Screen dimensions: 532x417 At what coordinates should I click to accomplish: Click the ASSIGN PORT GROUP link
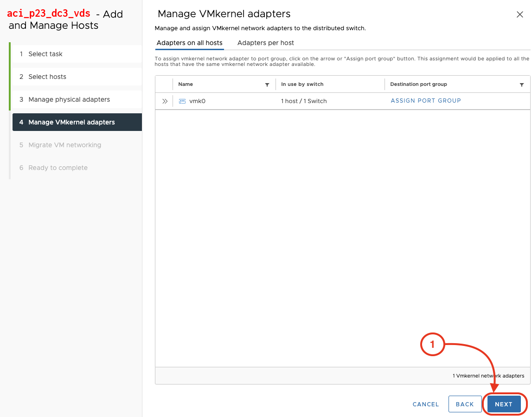426,101
